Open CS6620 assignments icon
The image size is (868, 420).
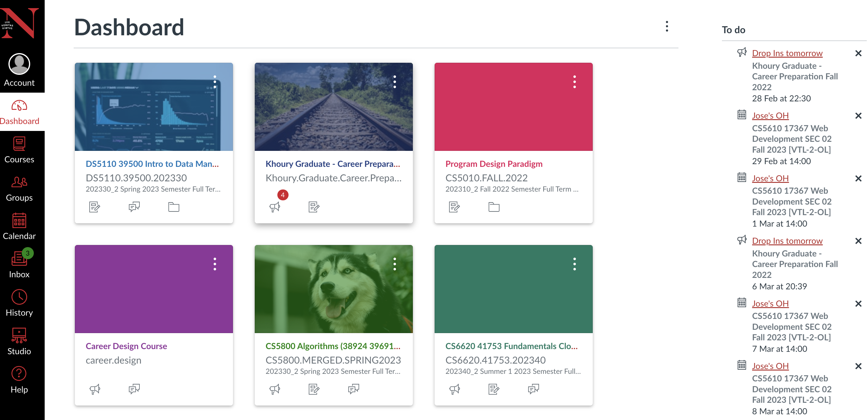point(494,389)
